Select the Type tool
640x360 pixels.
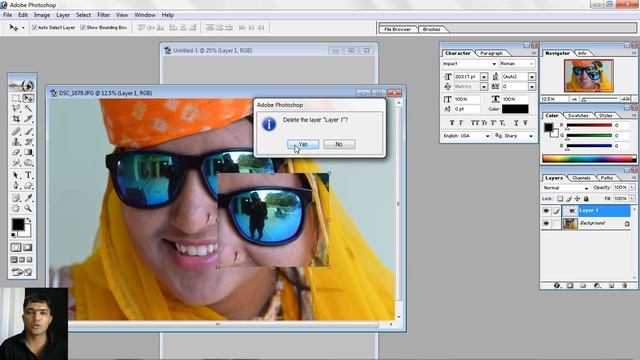28,175
